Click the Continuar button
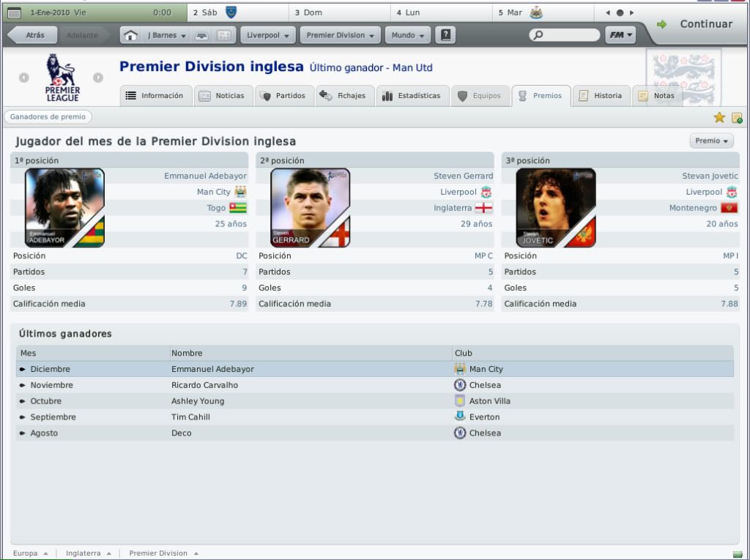The height and width of the screenshot is (560, 750). coord(697,24)
